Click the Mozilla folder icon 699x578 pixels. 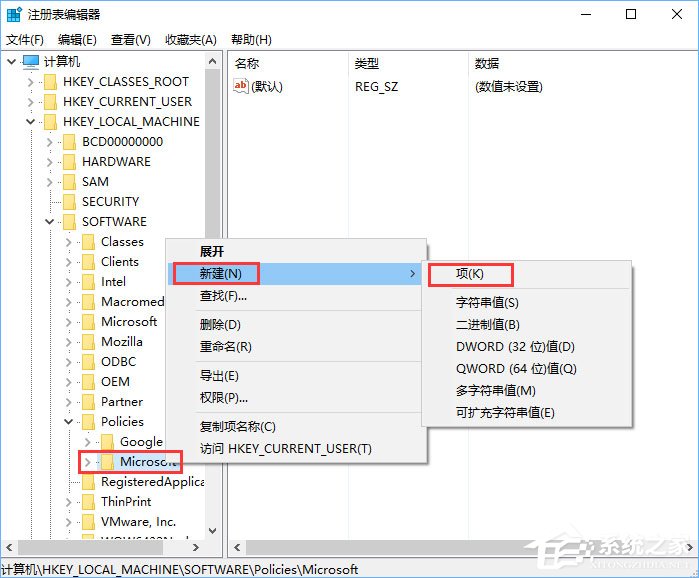[89, 342]
